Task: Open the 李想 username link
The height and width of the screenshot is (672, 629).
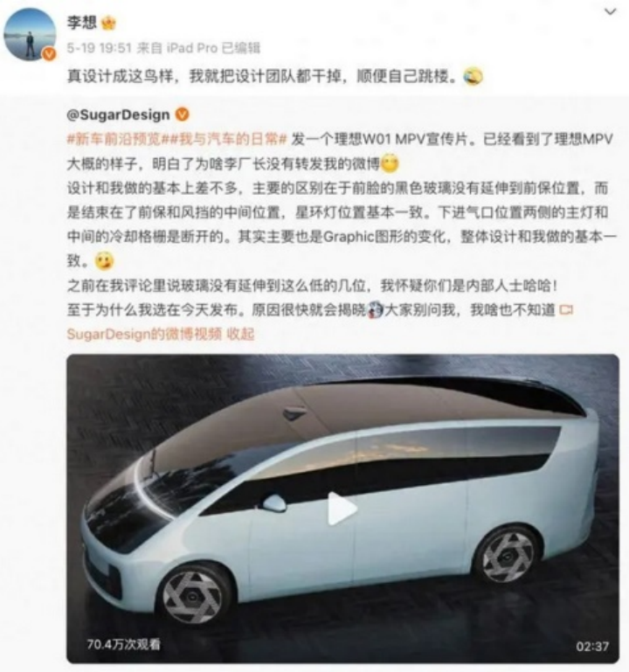Action: [x=82, y=23]
